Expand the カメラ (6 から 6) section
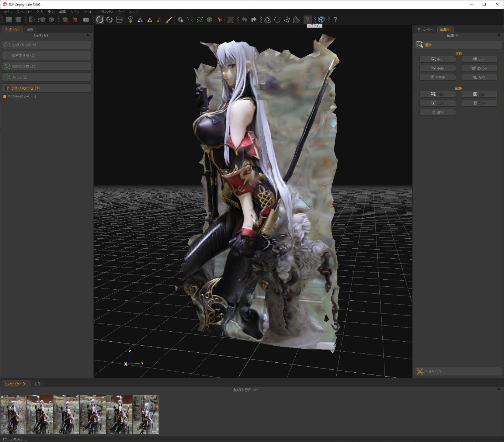 pyautogui.click(x=46, y=45)
